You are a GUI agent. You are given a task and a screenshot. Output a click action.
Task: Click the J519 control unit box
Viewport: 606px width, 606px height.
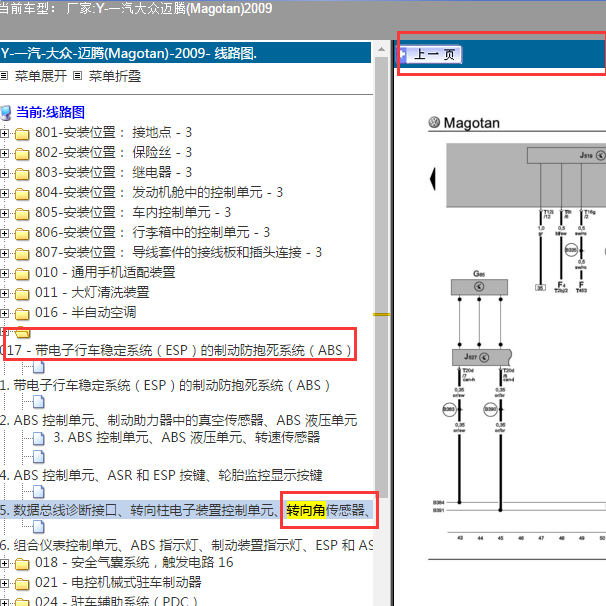point(567,155)
